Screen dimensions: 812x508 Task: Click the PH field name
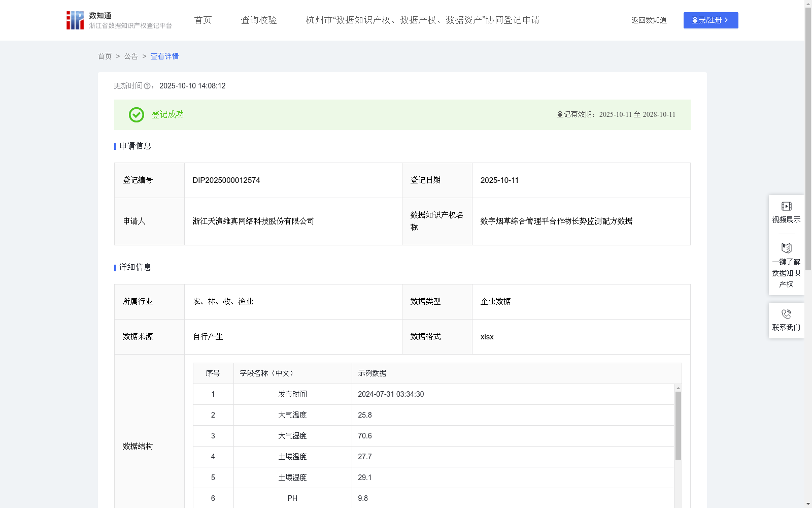click(292, 498)
